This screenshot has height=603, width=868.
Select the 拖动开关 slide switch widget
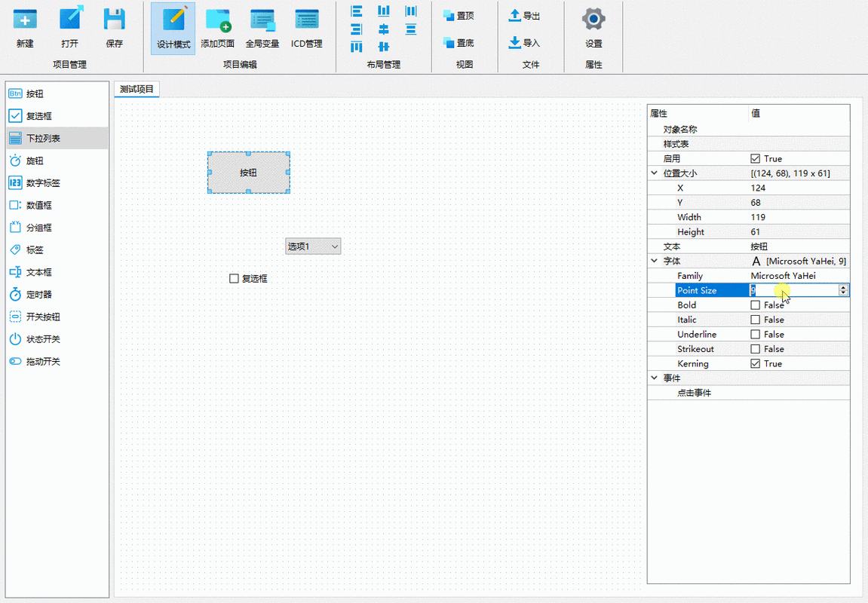pyautogui.click(x=43, y=362)
